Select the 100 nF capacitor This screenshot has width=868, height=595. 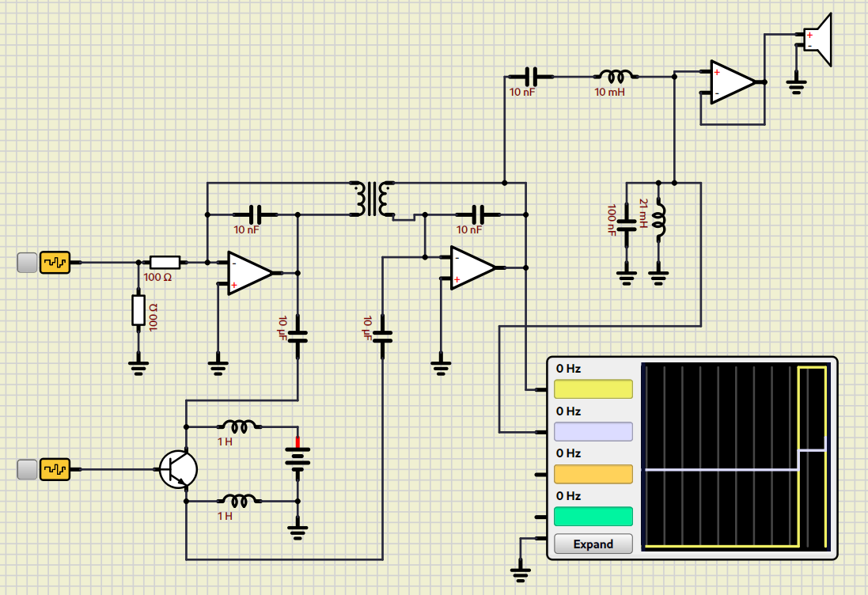(627, 225)
